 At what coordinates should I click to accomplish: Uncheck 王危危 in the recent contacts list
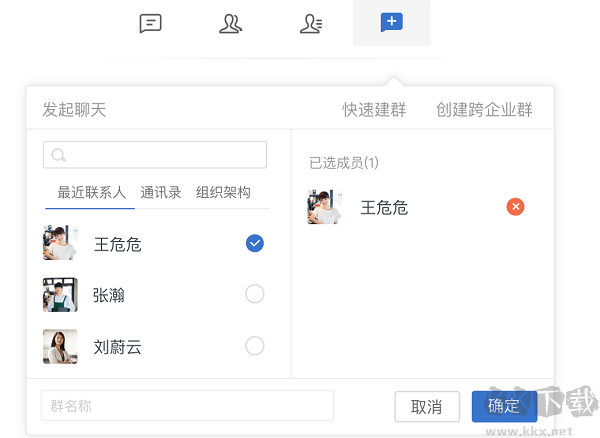(x=255, y=243)
